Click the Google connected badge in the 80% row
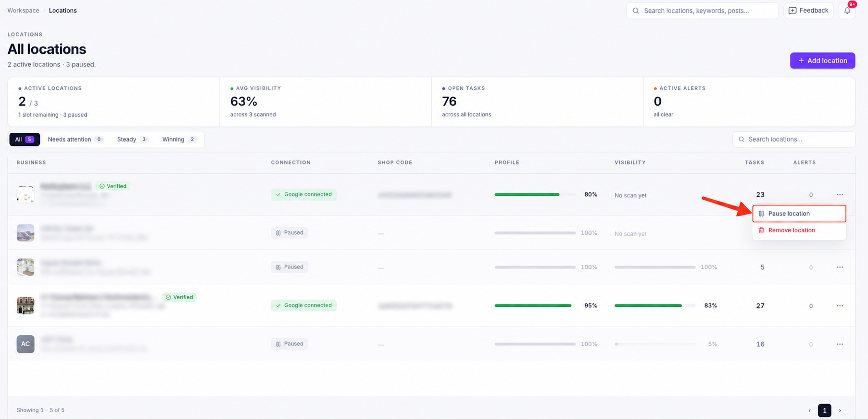The height and width of the screenshot is (419, 868). [303, 194]
